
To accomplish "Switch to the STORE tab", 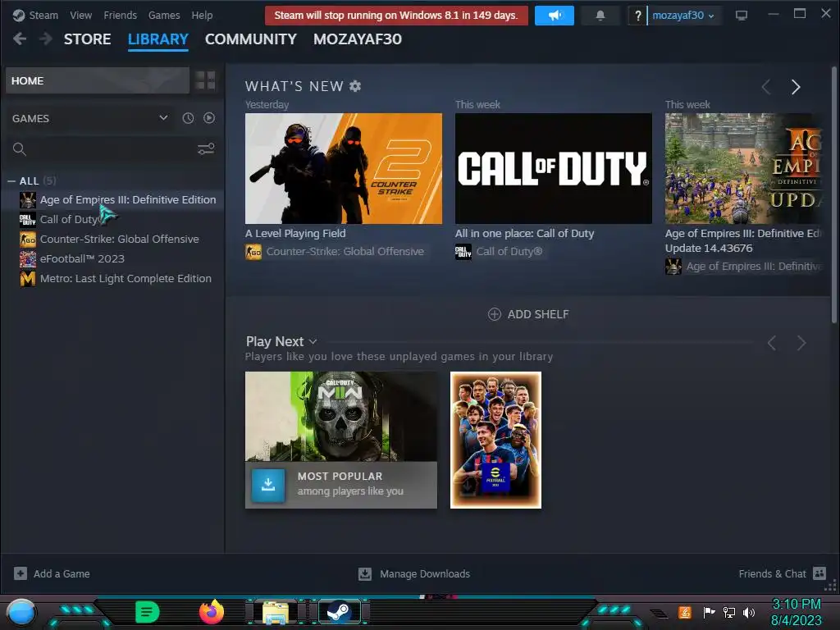I will (87, 39).
